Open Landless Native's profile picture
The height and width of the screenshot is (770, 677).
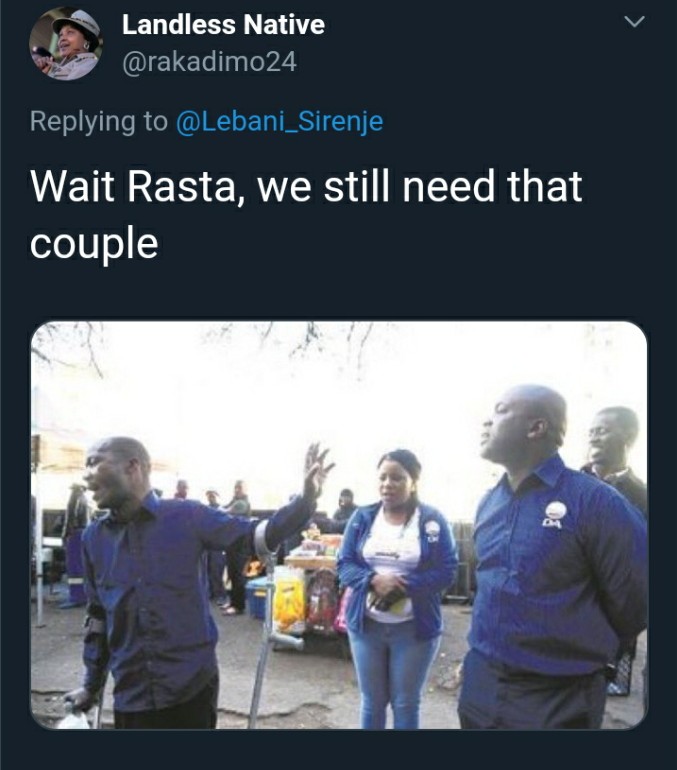66,43
